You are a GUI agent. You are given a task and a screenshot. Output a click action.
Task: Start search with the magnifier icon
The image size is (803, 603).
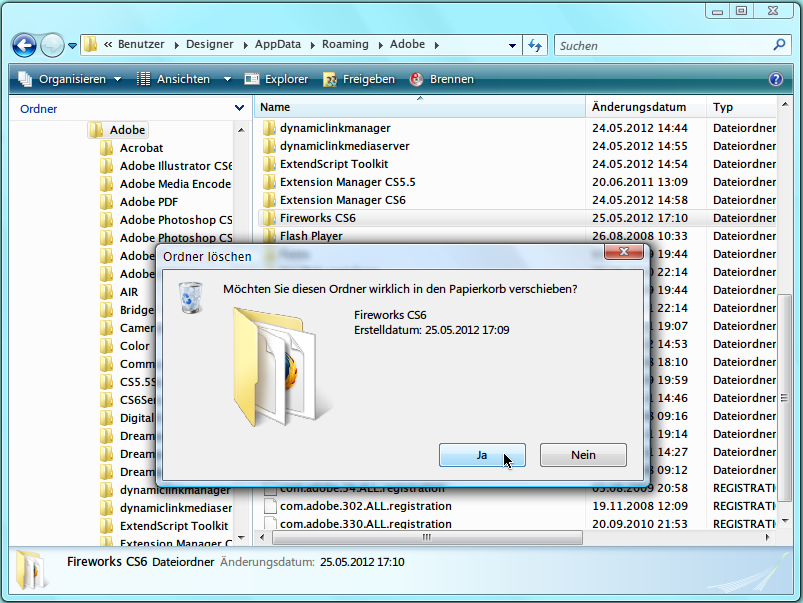tap(779, 45)
